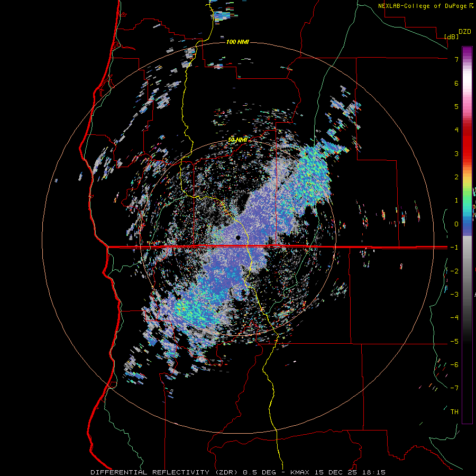Click the 50 NMI range ring label
The height and width of the screenshot is (476, 476).
[x=237, y=140]
